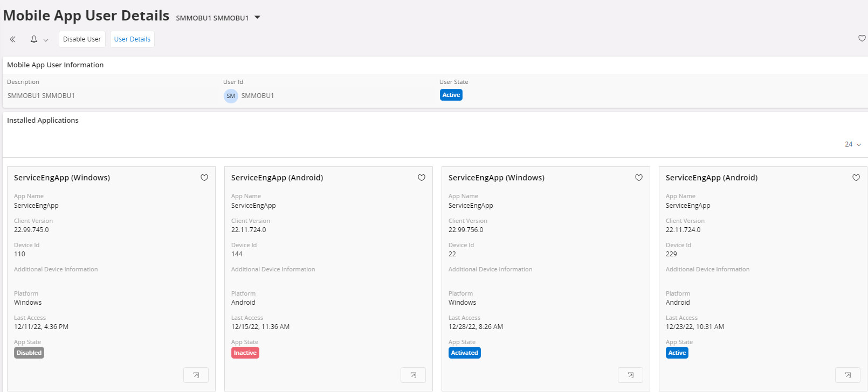868x392 pixels.
Task: Click the Disable User button
Action: pyautogui.click(x=82, y=39)
